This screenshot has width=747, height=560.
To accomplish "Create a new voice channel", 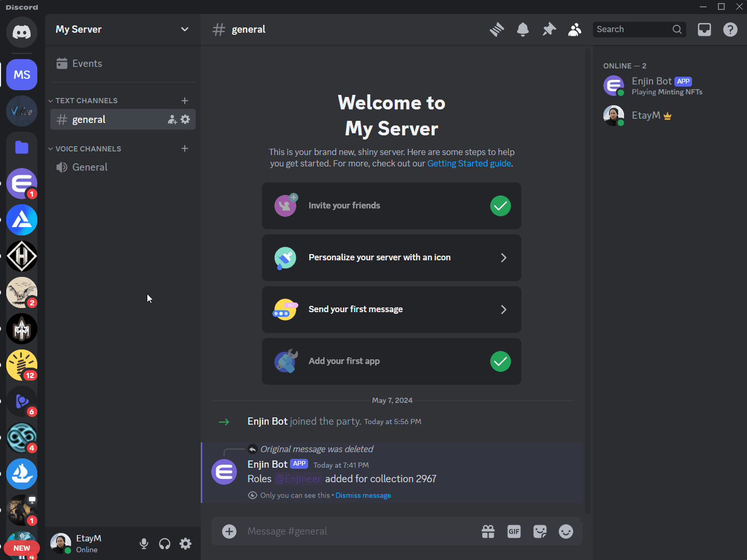I will 185,148.
